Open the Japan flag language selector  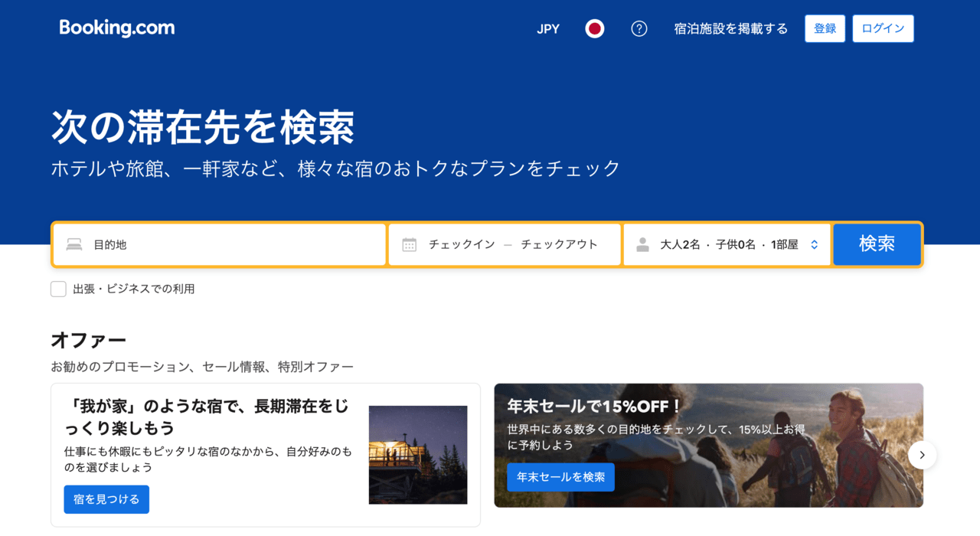[x=594, y=28]
